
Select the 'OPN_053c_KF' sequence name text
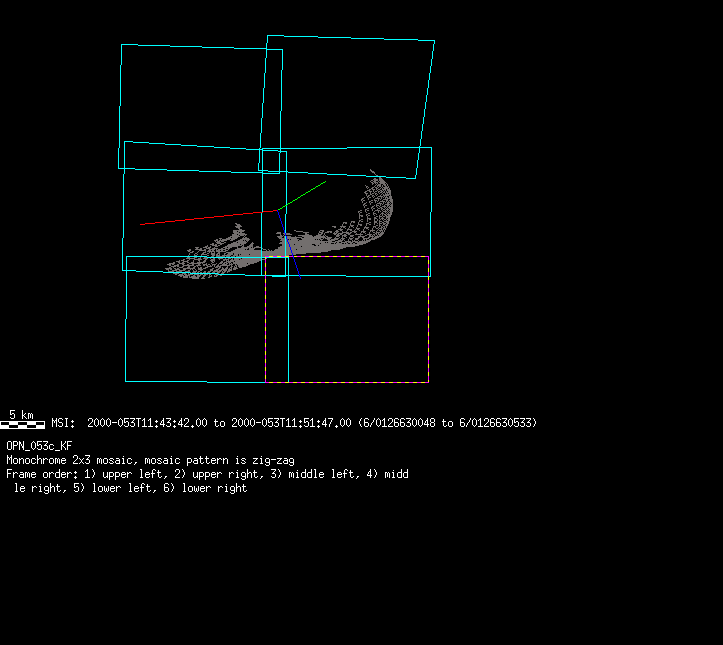click(39, 446)
